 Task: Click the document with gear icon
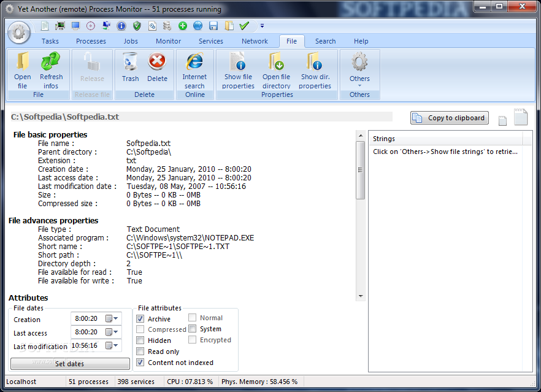[x=152, y=26]
